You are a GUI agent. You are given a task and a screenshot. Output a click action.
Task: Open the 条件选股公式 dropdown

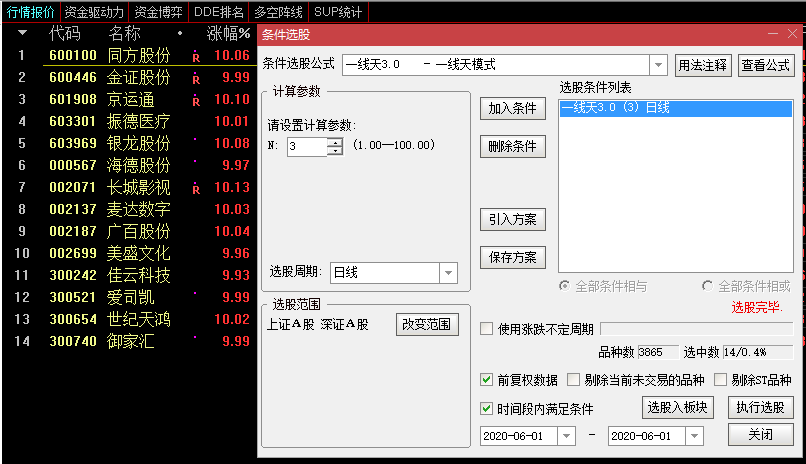tap(658, 65)
